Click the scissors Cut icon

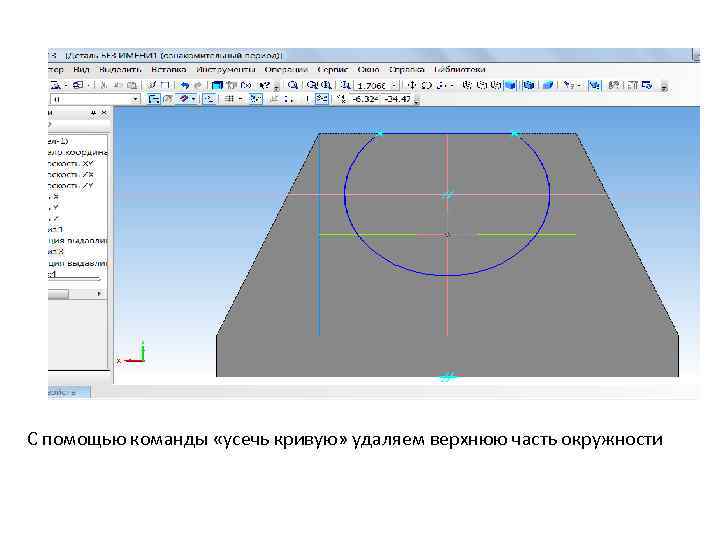point(102,85)
